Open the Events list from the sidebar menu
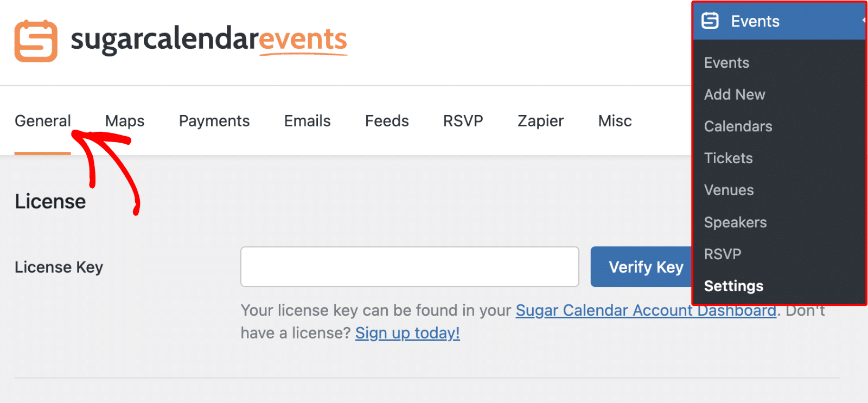868x403 pixels. tap(726, 62)
